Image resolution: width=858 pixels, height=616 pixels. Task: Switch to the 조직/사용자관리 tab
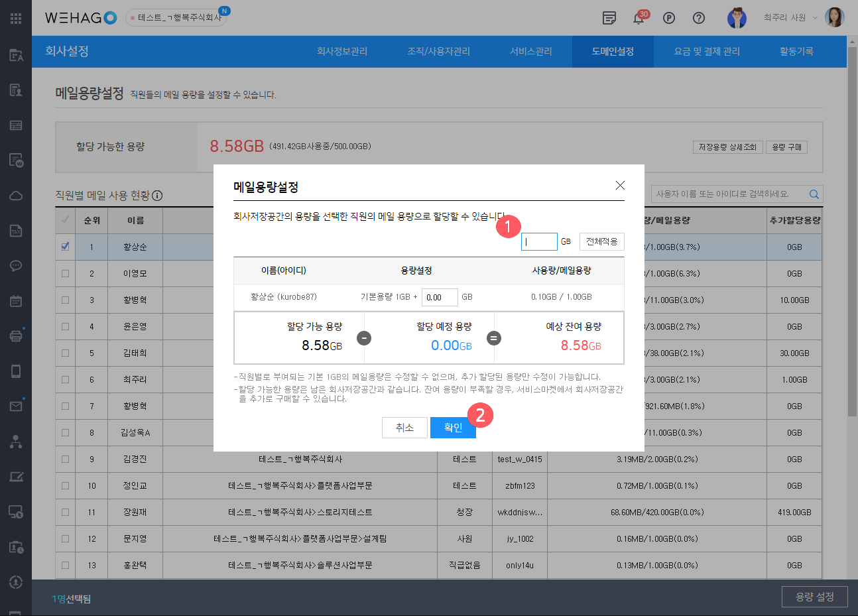pos(438,52)
